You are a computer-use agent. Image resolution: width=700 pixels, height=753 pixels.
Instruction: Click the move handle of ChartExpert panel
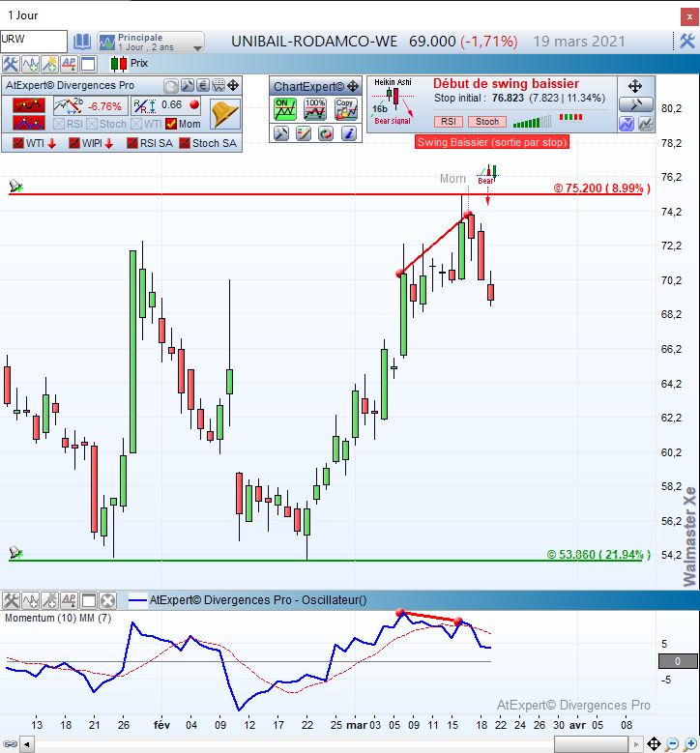click(x=353, y=86)
